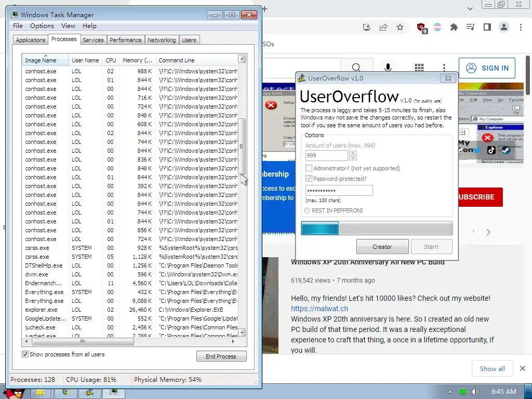This screenshot has width=532, height=399.
Task: Sort by the CPU column header
Action: (111, 60)
